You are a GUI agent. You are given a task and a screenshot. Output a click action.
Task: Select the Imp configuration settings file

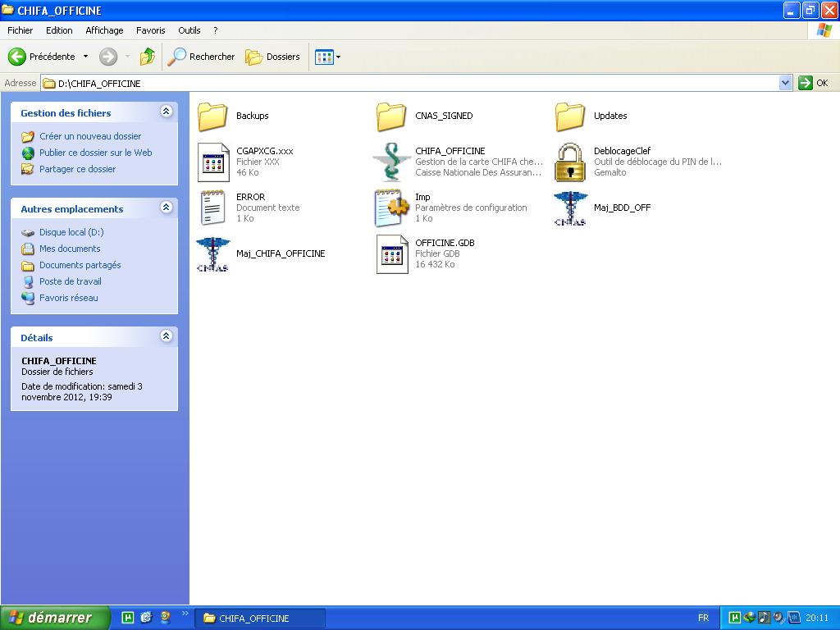pos(391,208)
